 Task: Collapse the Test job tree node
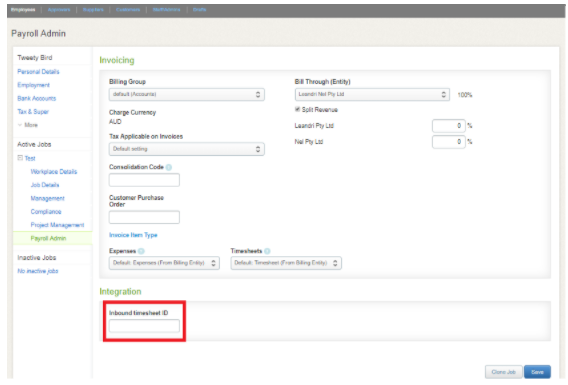tap(20, 158)
